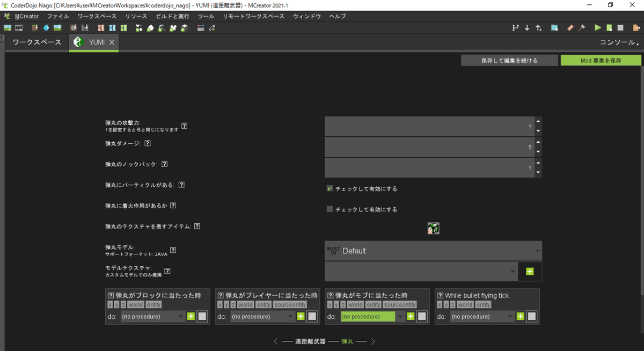The width and height of the screenshot is (644, 351).
Task: Open the bullet model Default dropdown
Action: pos(433,251)
